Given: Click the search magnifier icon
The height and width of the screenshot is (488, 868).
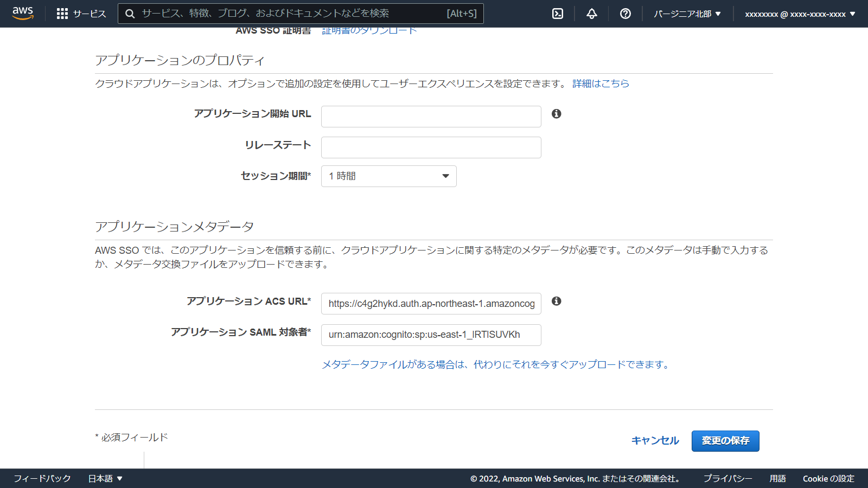Looking at the screenshot, I should point(130,14).
